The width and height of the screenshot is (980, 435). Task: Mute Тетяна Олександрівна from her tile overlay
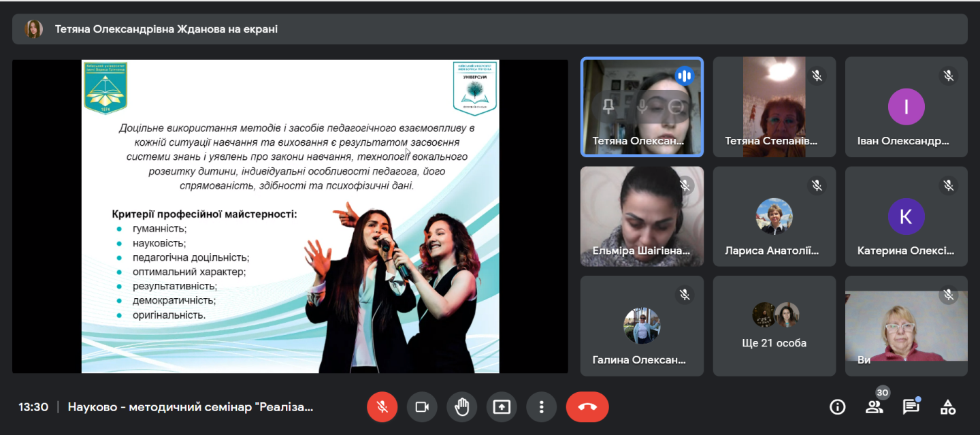tap(642, 106)
